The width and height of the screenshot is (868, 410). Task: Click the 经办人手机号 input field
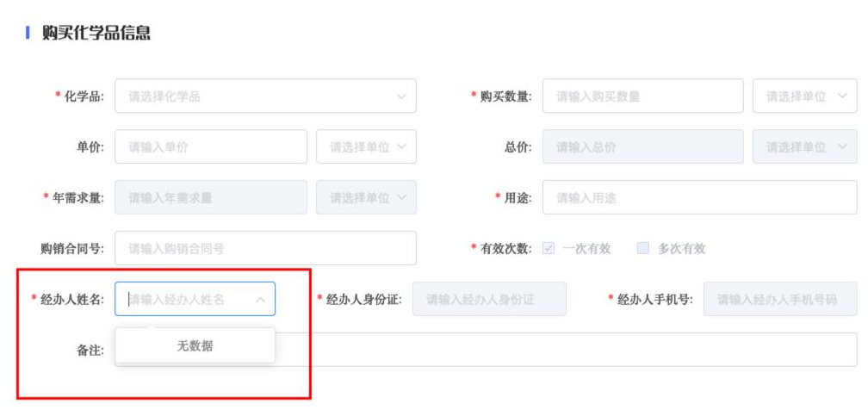[x=780, y=300]
